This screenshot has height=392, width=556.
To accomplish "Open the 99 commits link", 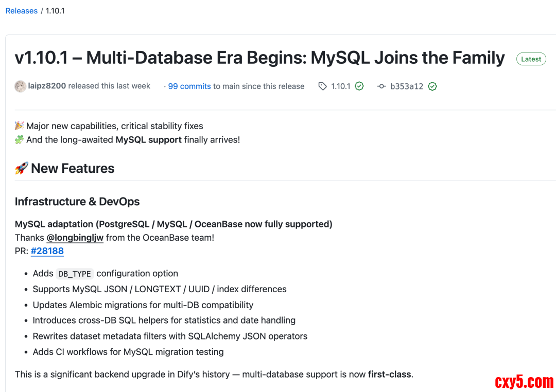I will 189,86.
